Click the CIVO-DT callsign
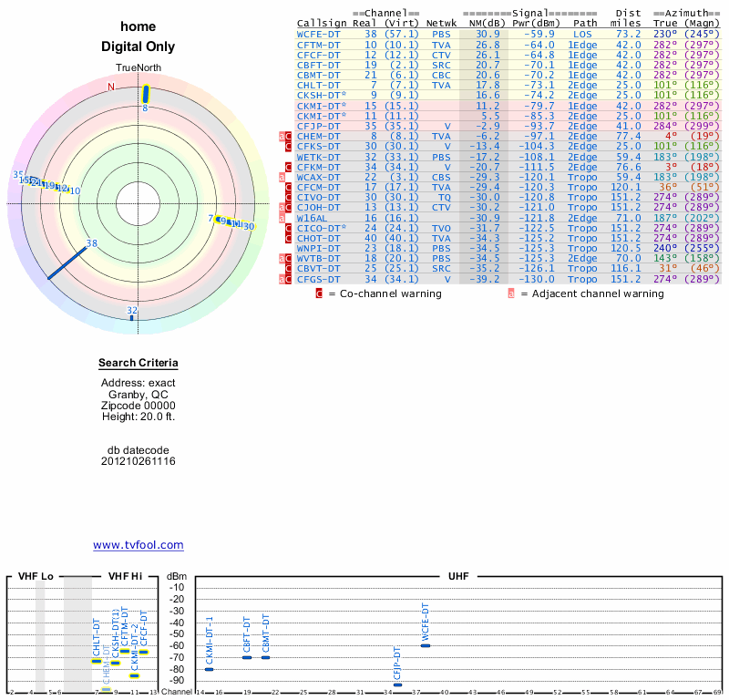The image size is (729, 700). coord(318,197)
